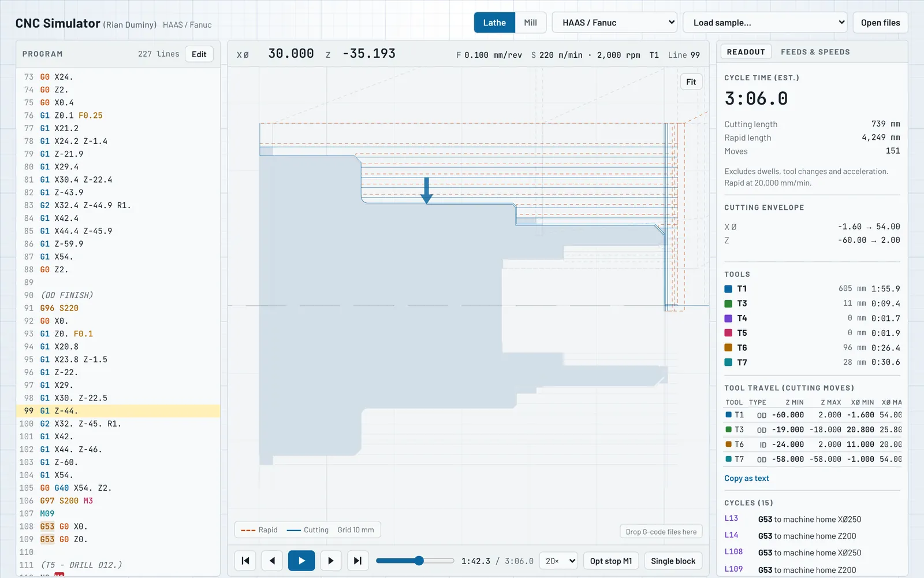Expand the Load sample dropdown
This screenshot has height=578, width=924.
point(765,23)
